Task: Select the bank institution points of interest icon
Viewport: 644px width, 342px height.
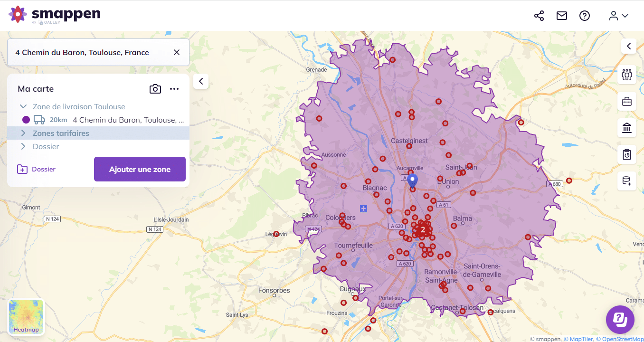Action: [x=626, y=128]
